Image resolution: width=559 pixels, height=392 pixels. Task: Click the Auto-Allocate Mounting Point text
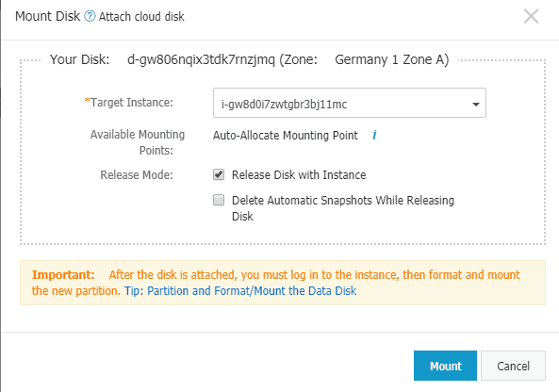point(286,136)
